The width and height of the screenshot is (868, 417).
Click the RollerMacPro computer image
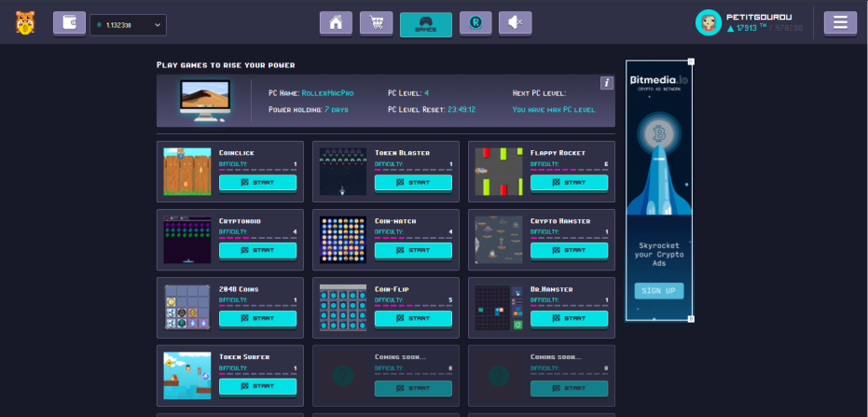click(x=205, y=101)
